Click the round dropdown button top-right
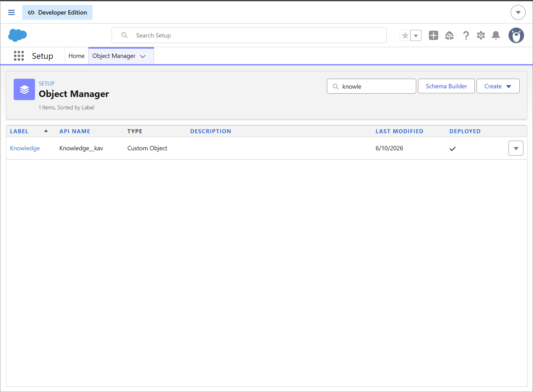 (x=518, y=12)
